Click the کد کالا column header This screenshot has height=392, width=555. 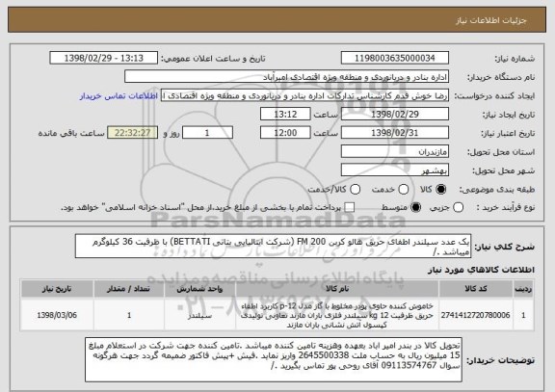tap(476, 289)
